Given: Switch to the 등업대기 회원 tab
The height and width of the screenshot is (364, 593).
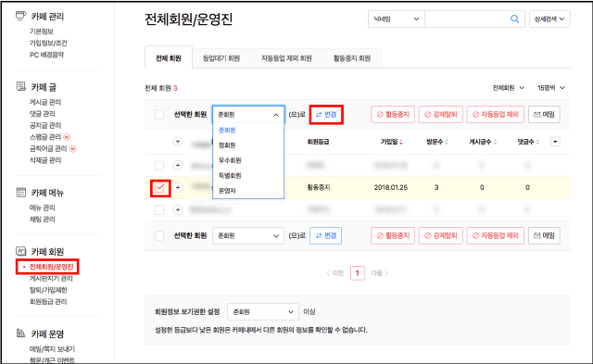Looking at the screenshot, I should 221,58.
